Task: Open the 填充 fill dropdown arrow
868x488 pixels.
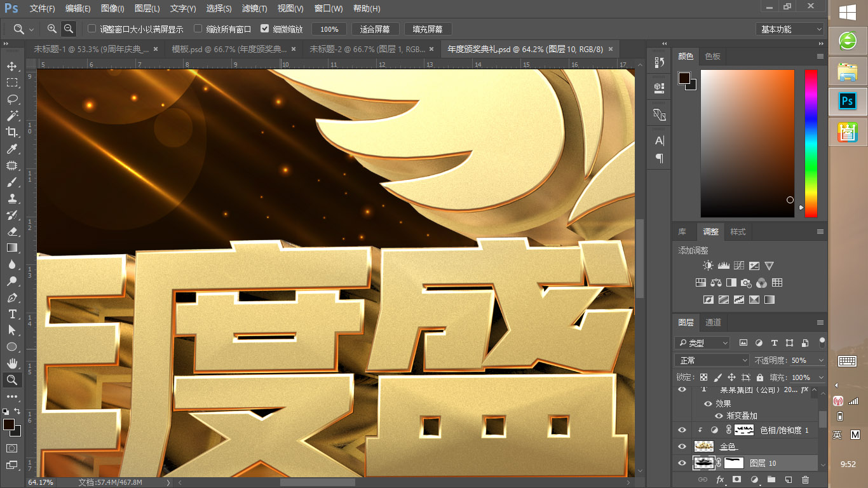Action: [821, 377]
